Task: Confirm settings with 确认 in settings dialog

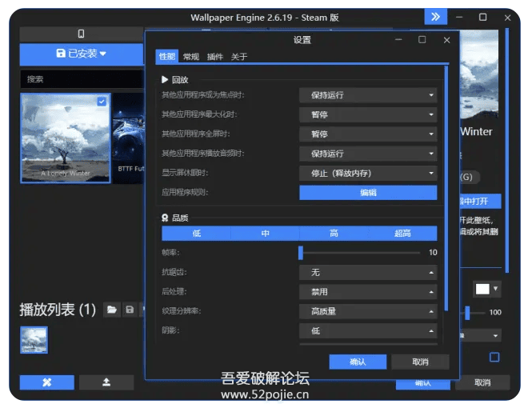Action: (358, 362)
